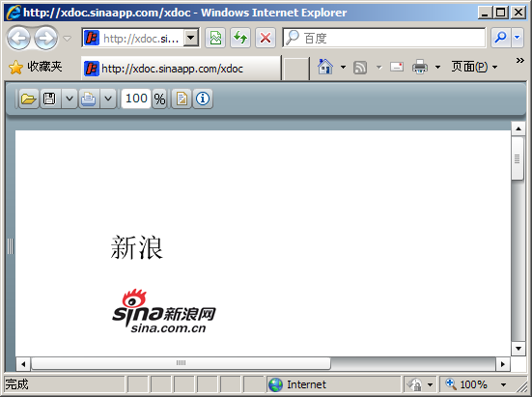Open the protected mode dropdown arrow

(x=430, y=385)
